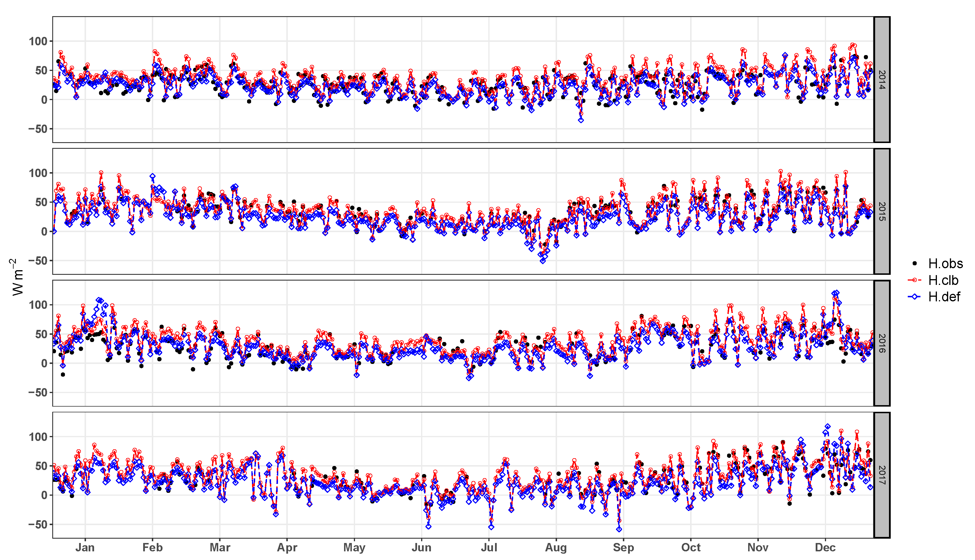Viewport: 975px width, 560px height.
Task: Click the H.obs black dot legend icon
Action: [x=915, y=264]
